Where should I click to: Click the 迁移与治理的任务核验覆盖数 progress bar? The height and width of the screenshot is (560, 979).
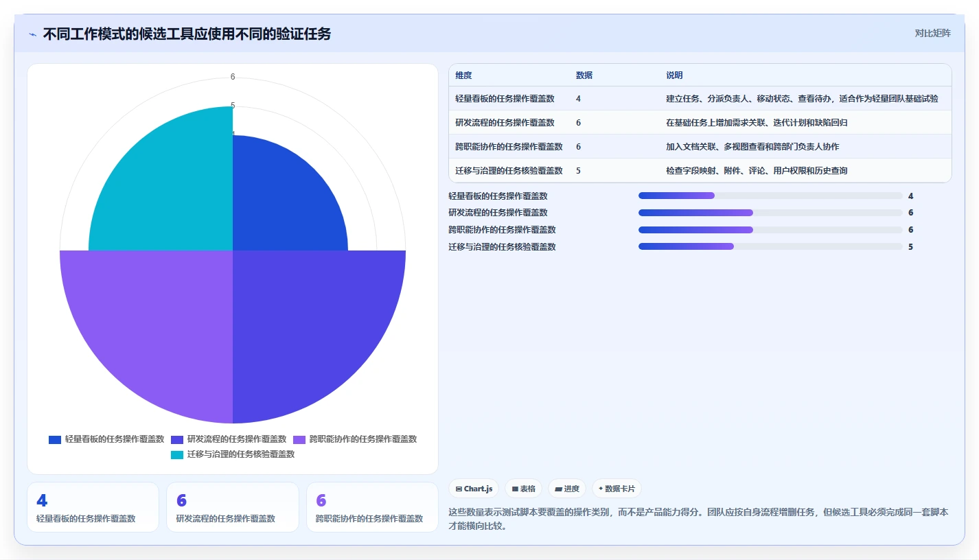[770, 246]
